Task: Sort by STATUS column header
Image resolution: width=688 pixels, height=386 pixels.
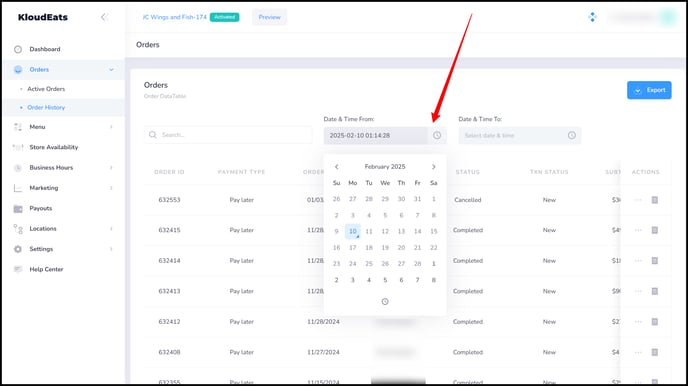Action: tap(467, 172)
